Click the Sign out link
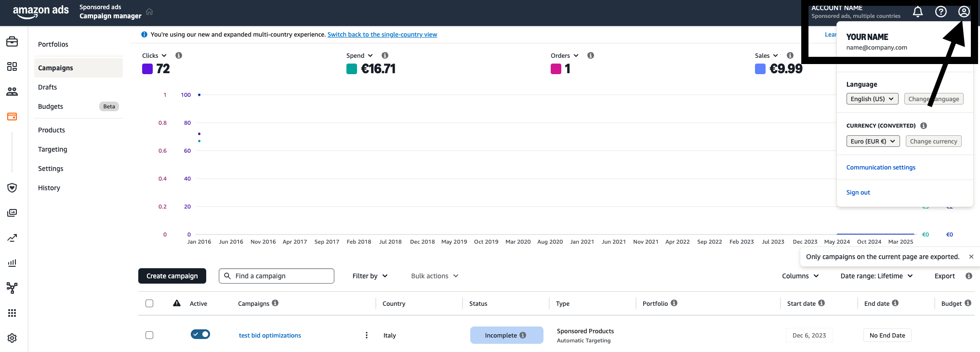This screenshot has width=980, height=352. pyautogui.click(x=858, y=192)
